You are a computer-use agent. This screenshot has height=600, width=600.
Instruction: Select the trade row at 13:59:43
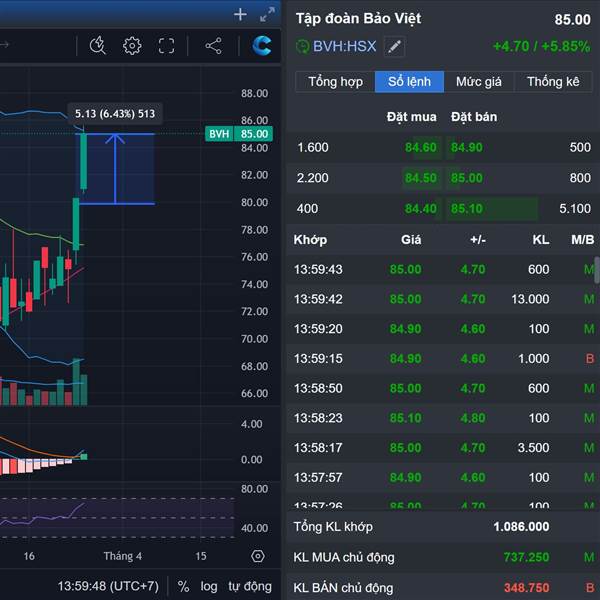443,269
